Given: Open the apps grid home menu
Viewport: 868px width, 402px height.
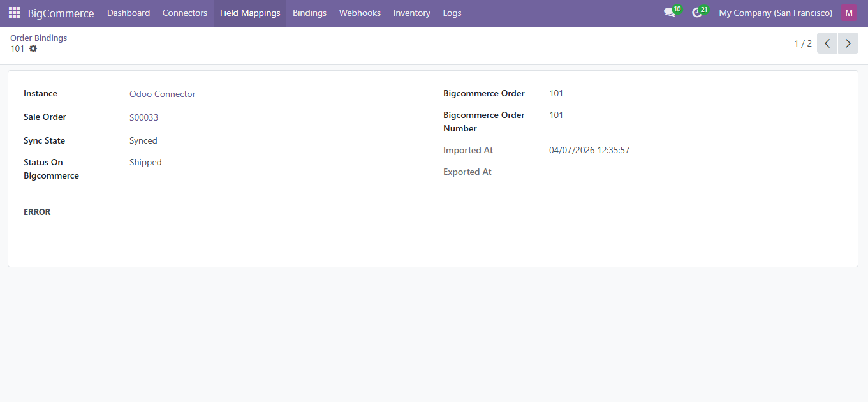Looking at the screenshot, I should click(14, 13).
